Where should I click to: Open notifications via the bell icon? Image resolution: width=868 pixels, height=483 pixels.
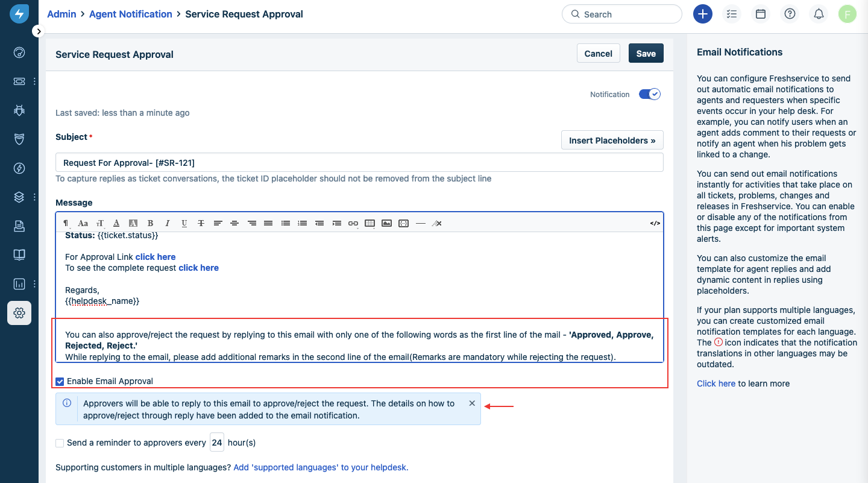819,13
